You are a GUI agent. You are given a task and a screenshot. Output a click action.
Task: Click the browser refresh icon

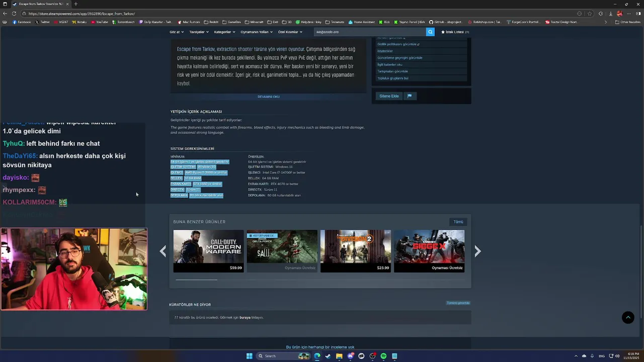(15, 14)
